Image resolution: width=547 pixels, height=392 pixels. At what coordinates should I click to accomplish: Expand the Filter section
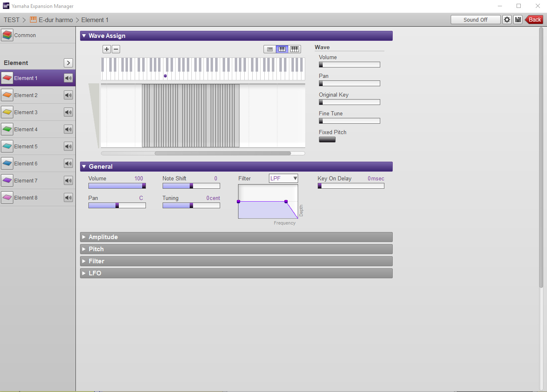pos(236,261)
